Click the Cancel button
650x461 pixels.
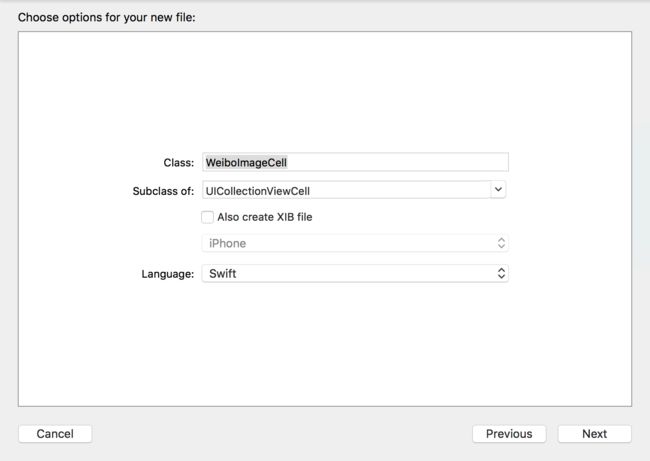[x=55, y=434]
